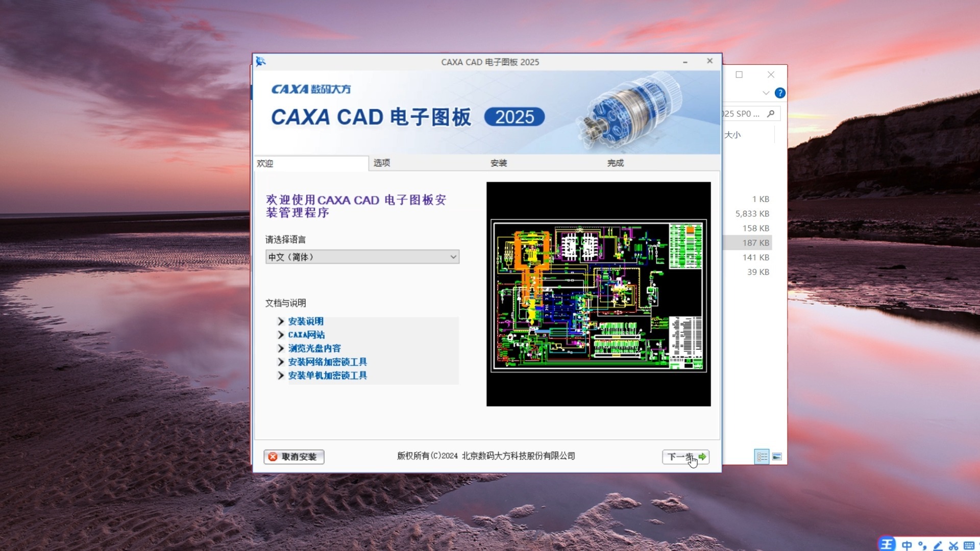Open the 安装说明 link
The height and width of the screenshot is (551, 980).
(x=306, y=321)
